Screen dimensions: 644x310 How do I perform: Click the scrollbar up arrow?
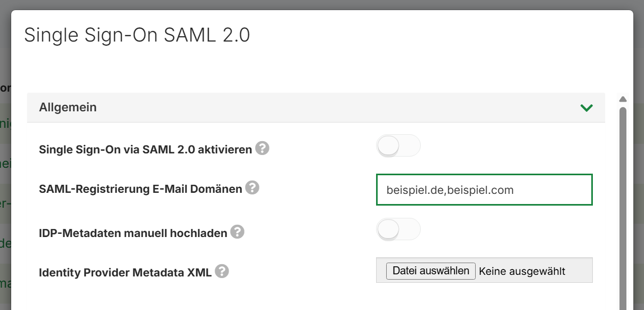click(x=623, y=99)
